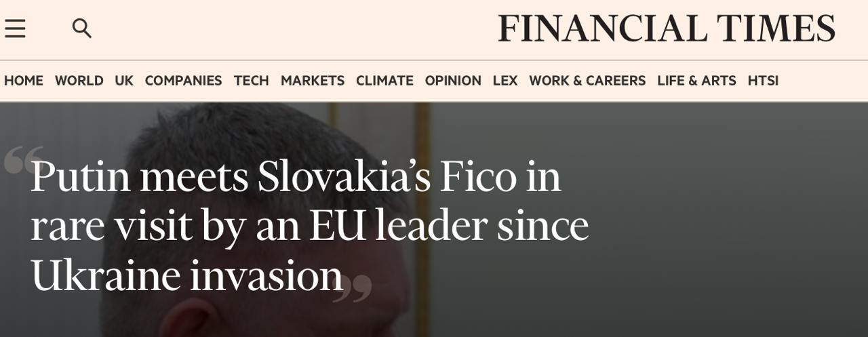Navigate to LIFE & ARTS
Image resolution: width=868 pixels, height=337 pixels.
(696, 81)
